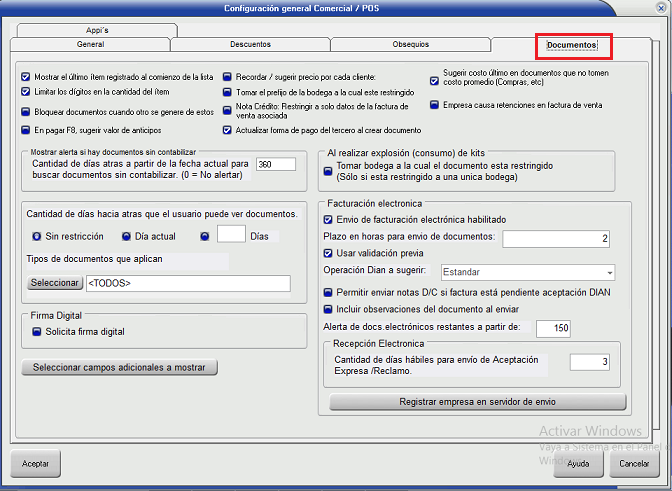Image resolution: width=672 pixels, height=491 pixels.
Task: Click the Cancelar button
Action: [634, 464]
